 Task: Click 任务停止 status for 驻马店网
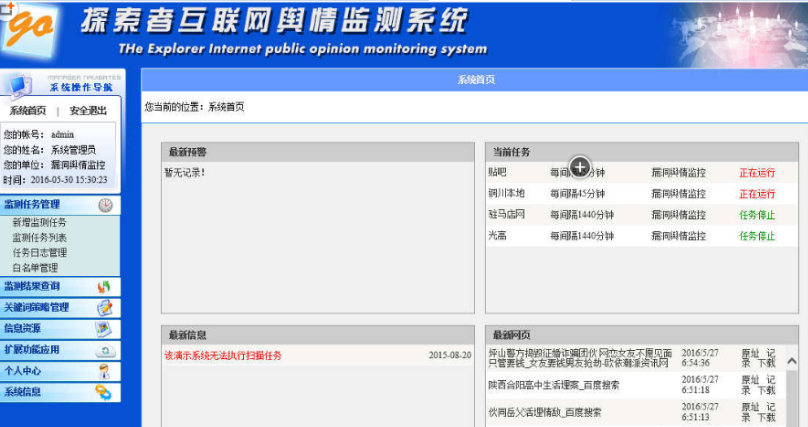(x=756, y=215)
